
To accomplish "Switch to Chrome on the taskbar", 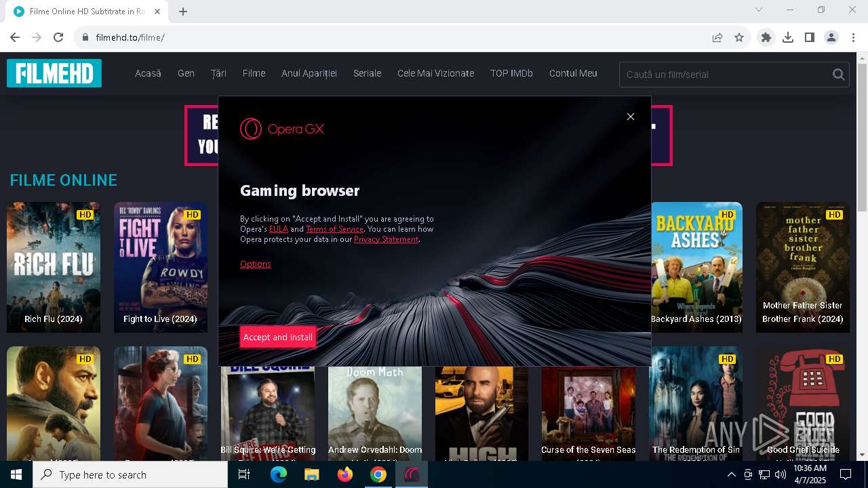I will click(378, 474).
